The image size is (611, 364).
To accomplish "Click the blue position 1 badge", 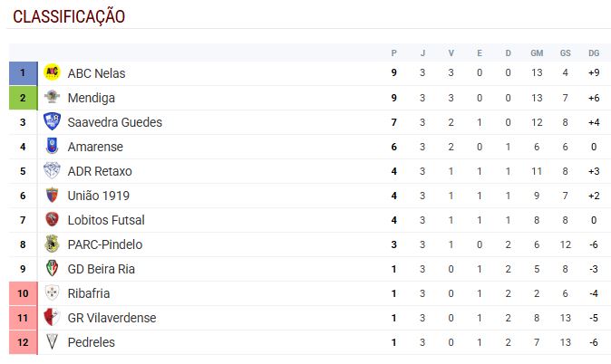I will [22, 73].
